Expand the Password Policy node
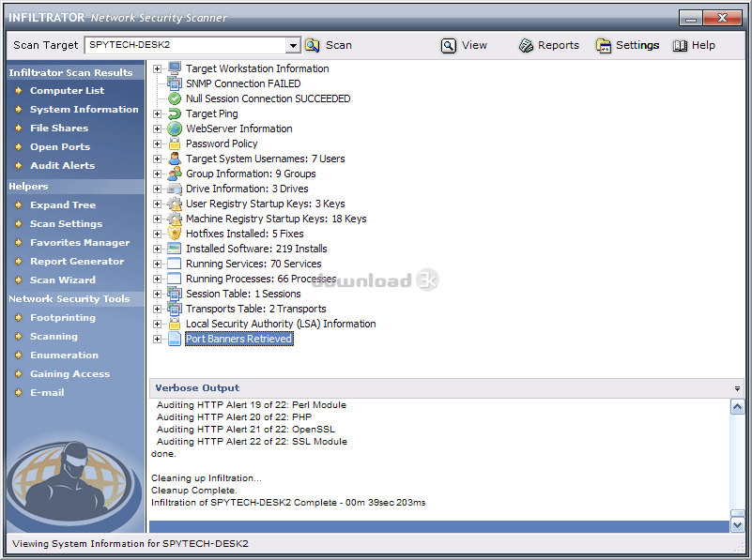 (157, 144)
